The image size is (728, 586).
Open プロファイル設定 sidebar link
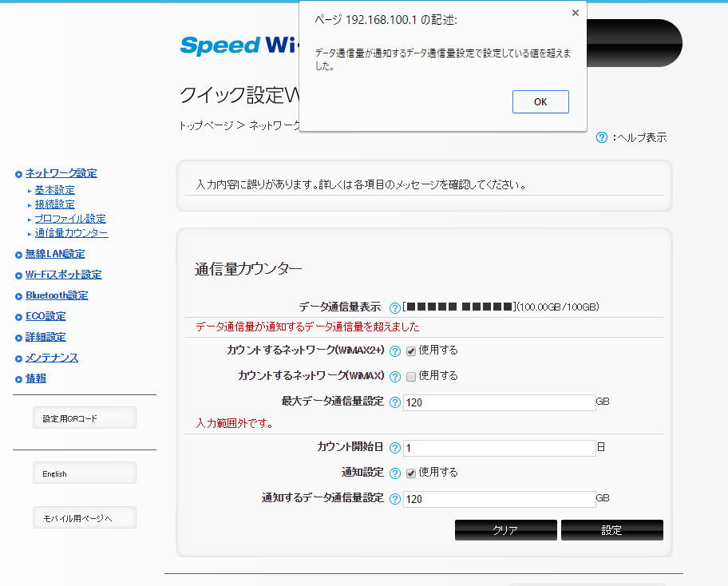pyautogui.click(x=70, y=219)
